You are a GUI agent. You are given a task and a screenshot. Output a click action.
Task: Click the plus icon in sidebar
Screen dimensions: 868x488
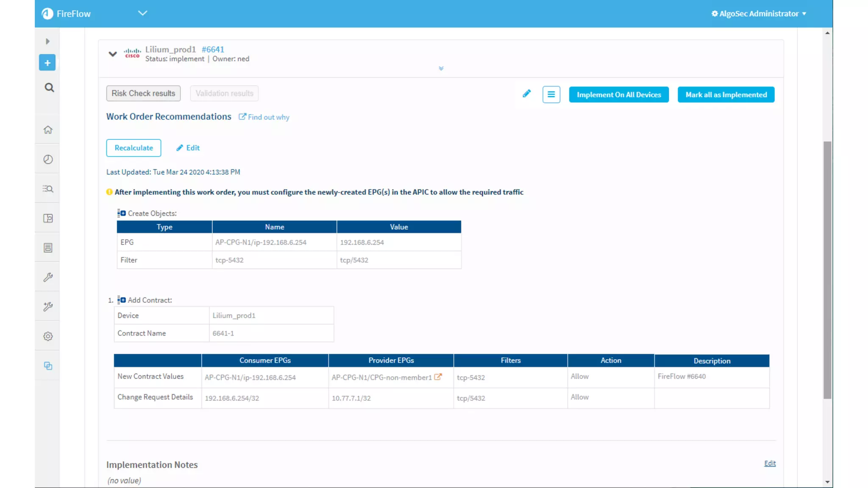click(47, 63)
